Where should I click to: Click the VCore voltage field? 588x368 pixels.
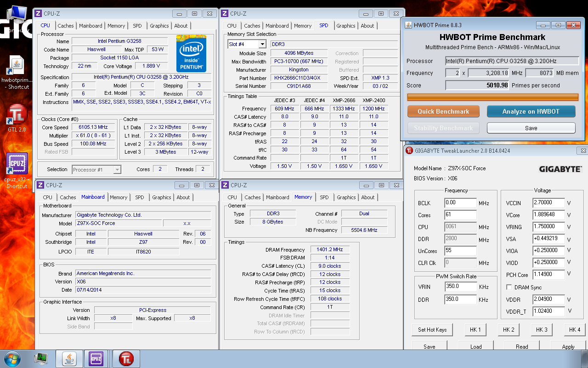click(549, 214)
